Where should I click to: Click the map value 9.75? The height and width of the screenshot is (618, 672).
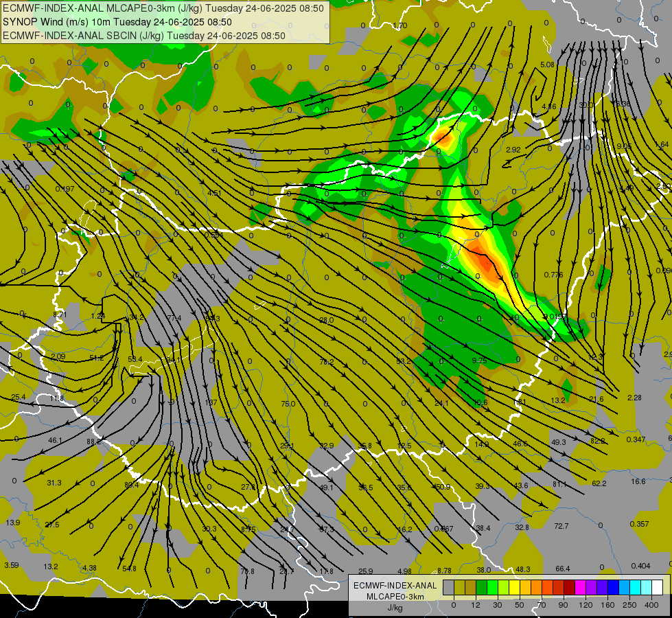click(479, 360)
